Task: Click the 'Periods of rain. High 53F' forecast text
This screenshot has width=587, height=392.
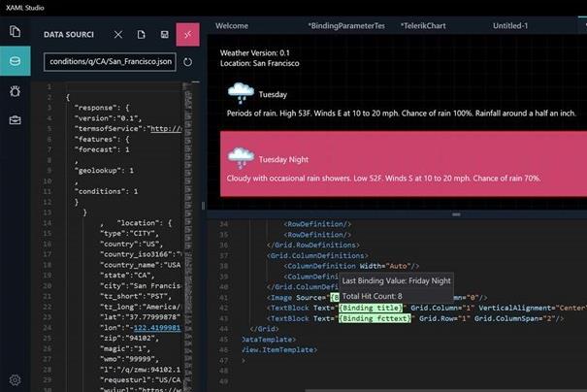Action: click(401, 114)
